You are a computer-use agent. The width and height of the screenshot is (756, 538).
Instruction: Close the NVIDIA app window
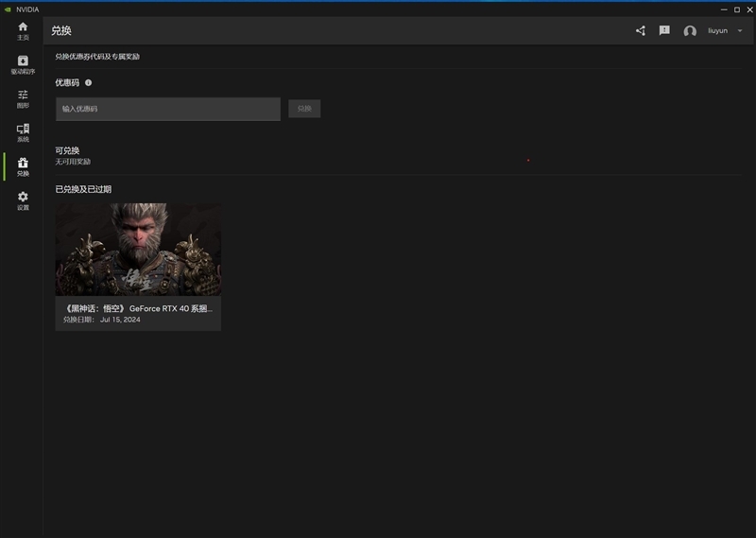pyautogui.click(x=748, y=9)
